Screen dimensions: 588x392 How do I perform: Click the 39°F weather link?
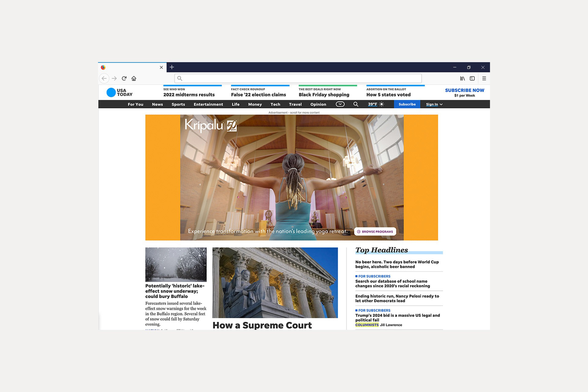click(372, 104)
